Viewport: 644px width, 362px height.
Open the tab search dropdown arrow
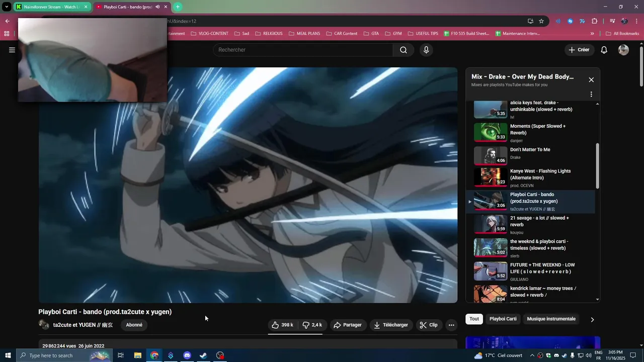tap(7, 7)
